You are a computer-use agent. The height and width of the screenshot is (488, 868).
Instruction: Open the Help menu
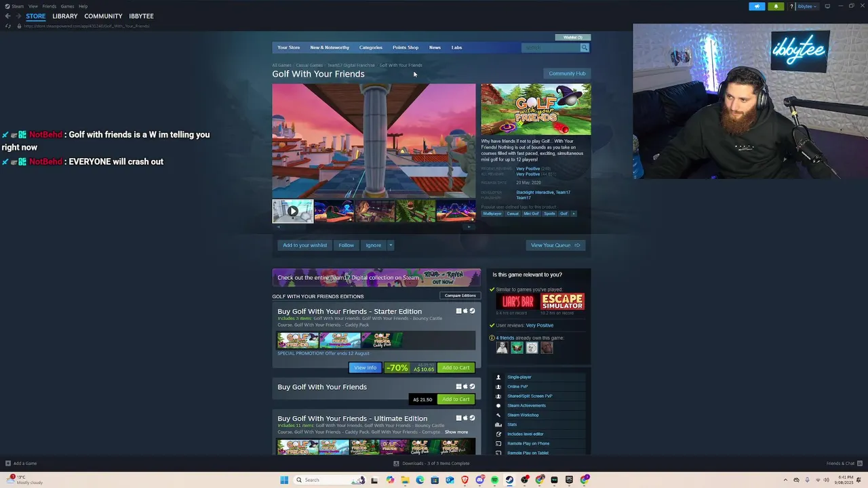point(83,6)
